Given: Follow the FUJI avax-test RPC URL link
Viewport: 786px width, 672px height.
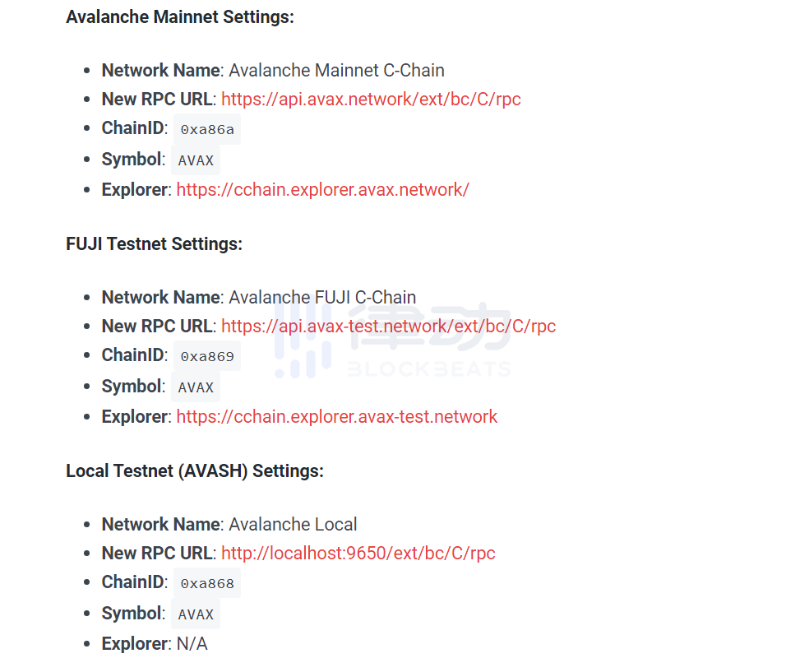Looking at the screenshot, I should click(388, 327).
